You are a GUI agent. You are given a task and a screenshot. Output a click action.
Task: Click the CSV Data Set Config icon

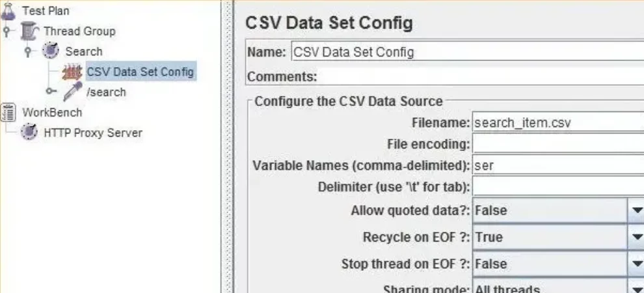pyautogui.click(x=72, y=71)
